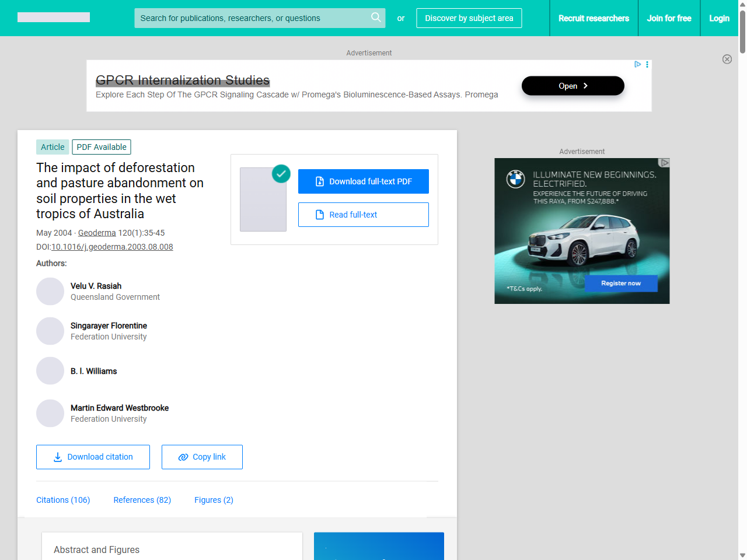This screenshot has width=747, height=560.
Task: Open ad options three-dot menu
Action: click(647, 64)
